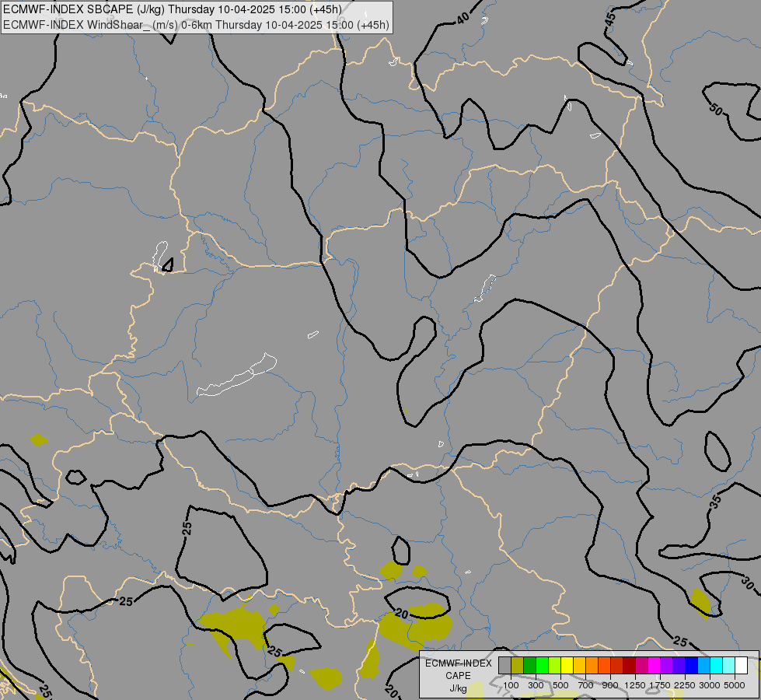Click the 1750 value on the legend scale
Image resolution: width=761 pixels, height=700 pixels.
[x=660, y=685]
